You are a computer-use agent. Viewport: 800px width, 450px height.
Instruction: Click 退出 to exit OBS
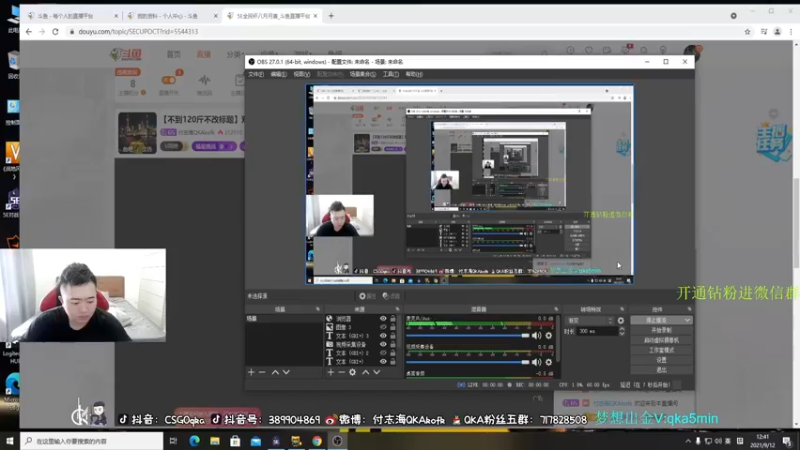click(661, 370)
